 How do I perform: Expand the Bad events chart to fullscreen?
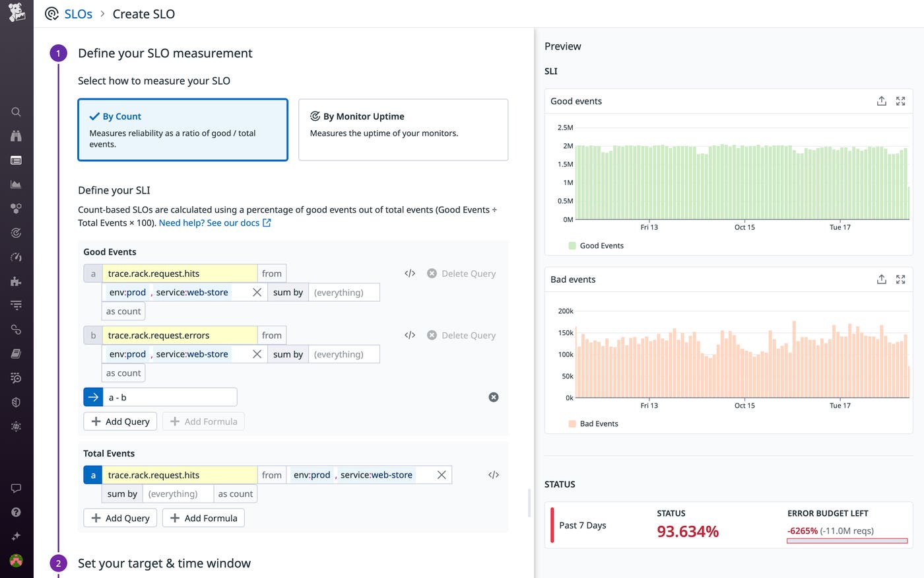(x=901, y=279)
